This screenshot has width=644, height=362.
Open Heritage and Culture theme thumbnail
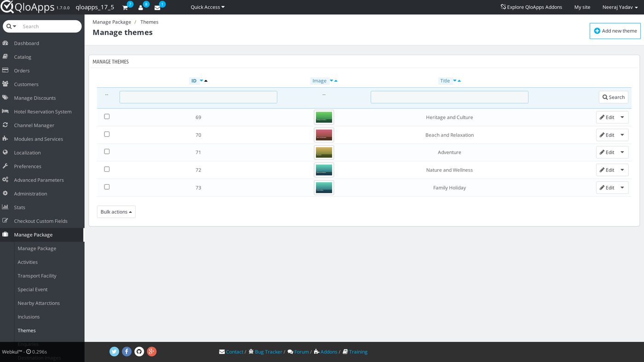pyautogui.click(x=324, y=117)
